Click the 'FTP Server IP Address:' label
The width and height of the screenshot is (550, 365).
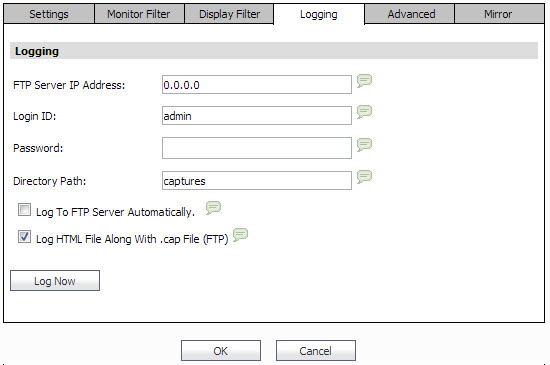click(x=69, y=85)
